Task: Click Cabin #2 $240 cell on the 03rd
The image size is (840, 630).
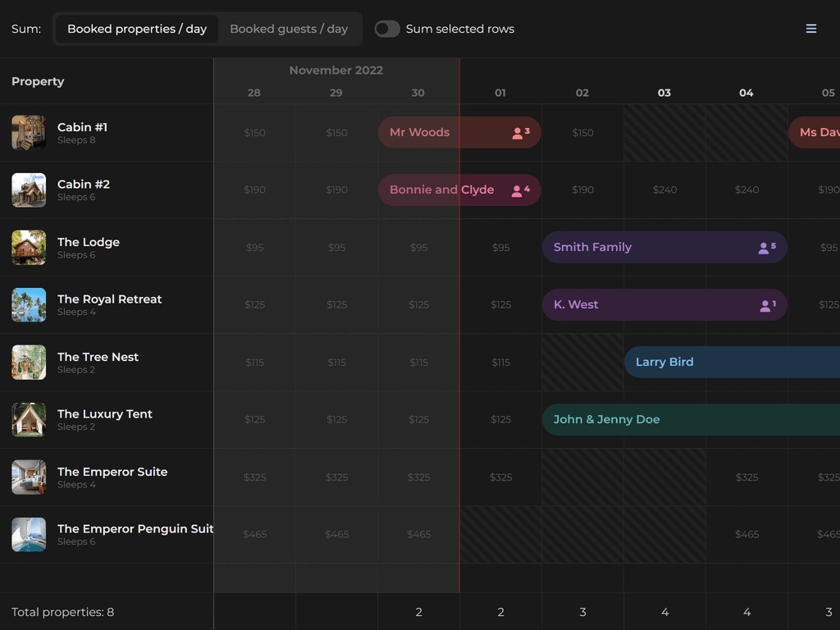Action: coord(664,189)
